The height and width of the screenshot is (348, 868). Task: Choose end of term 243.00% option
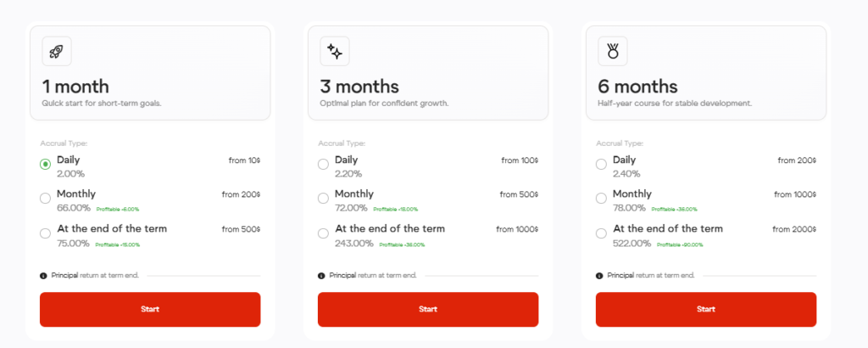click(x=323, y=233)
